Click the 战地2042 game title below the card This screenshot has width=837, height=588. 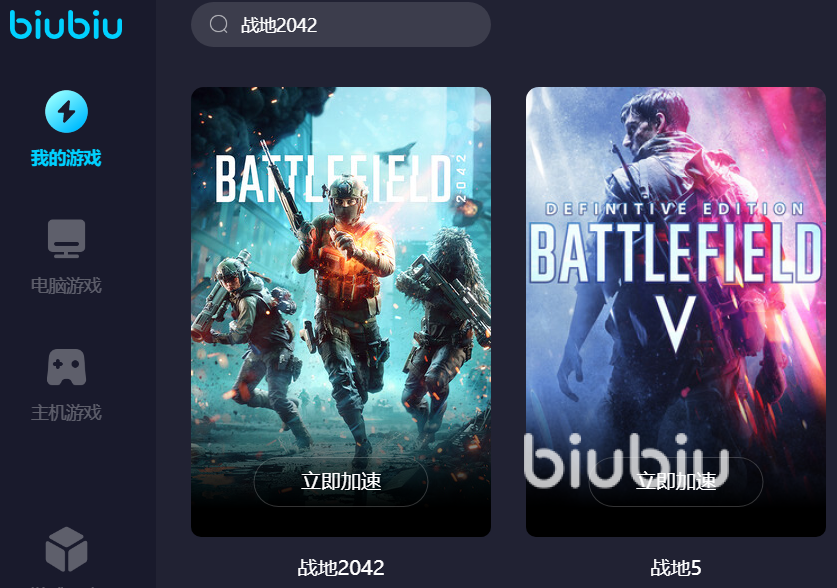[x=341, y=568]
